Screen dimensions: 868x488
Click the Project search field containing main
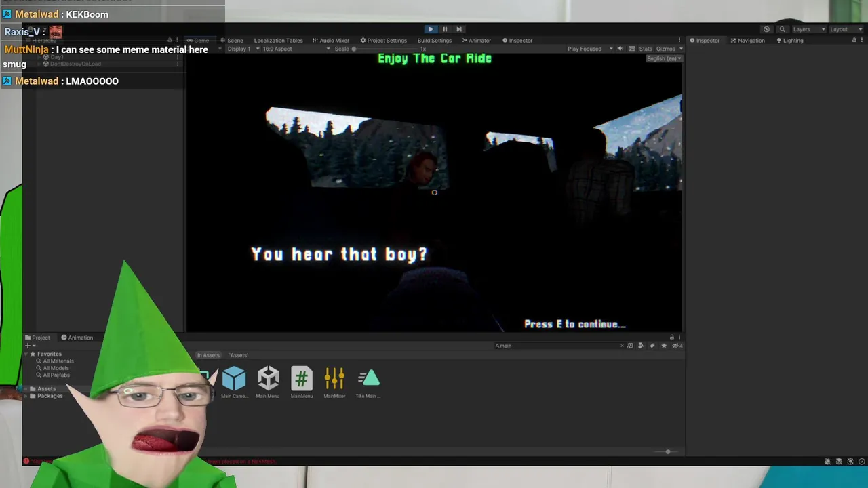557,346
